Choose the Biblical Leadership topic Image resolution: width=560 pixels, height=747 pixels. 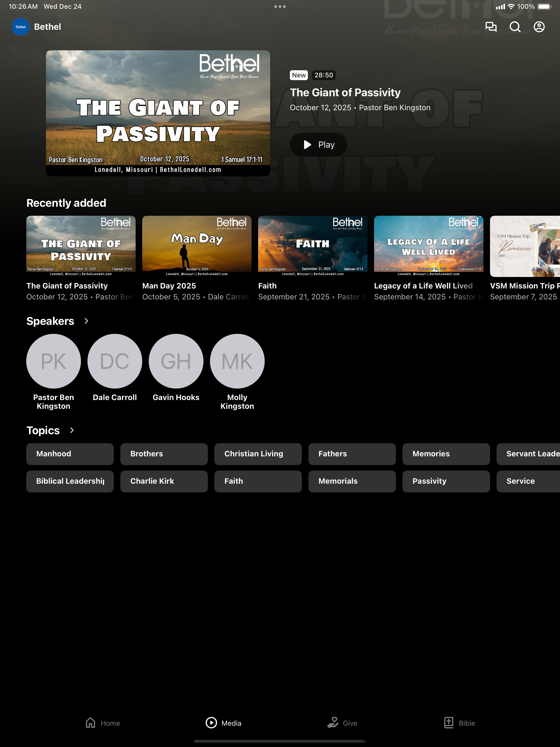[x=70, y=481]
